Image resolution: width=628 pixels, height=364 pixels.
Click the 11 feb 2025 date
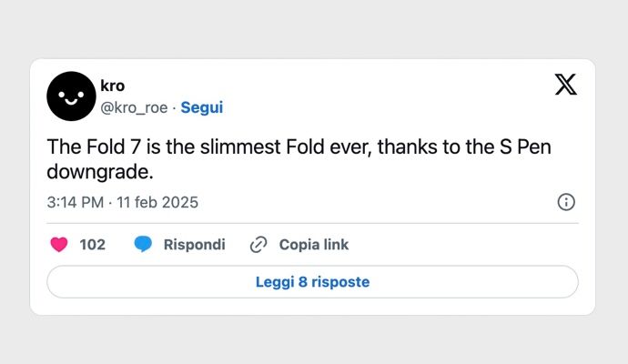[157, 202]
